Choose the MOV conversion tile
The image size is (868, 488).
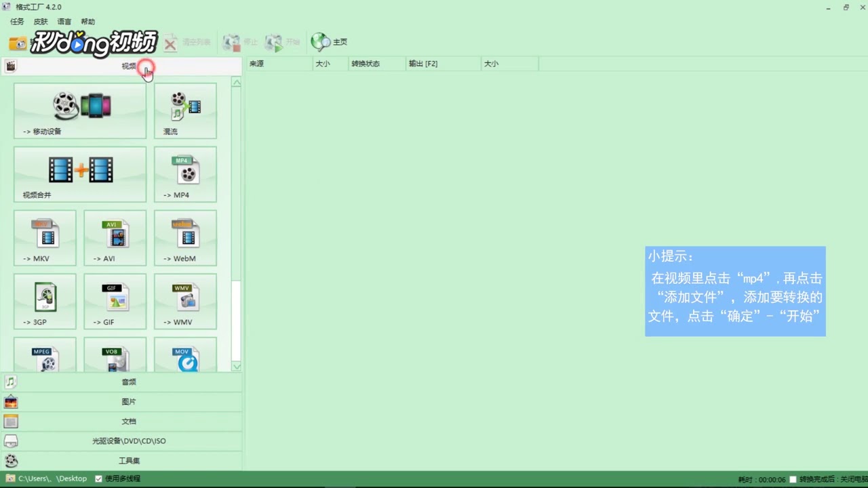185,354
